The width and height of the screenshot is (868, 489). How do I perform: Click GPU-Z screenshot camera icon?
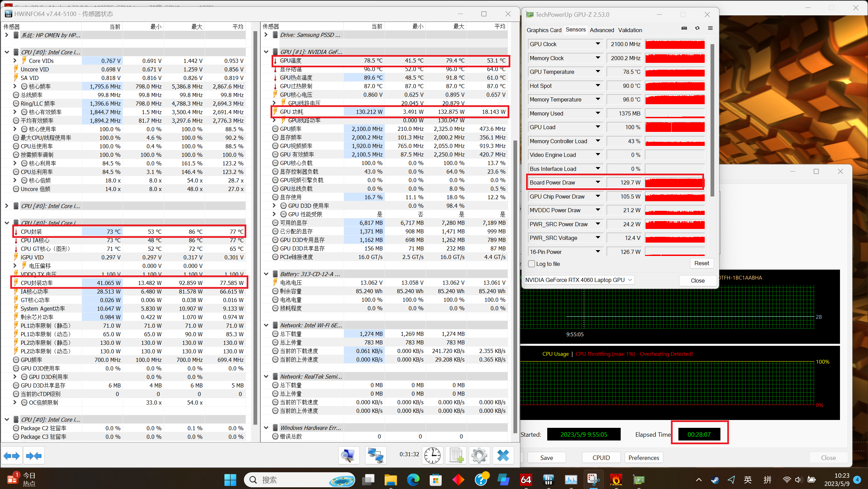(684, 28)
